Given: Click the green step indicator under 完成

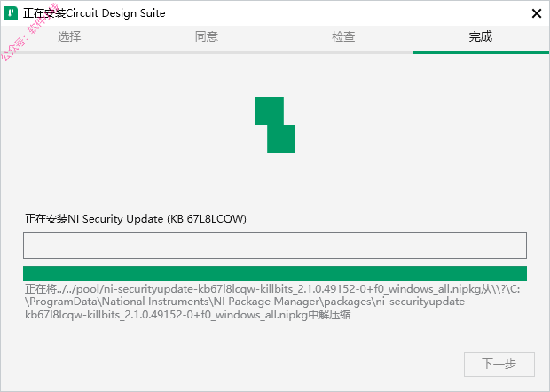Looking at the screenshot, I should tap(481, 52).
